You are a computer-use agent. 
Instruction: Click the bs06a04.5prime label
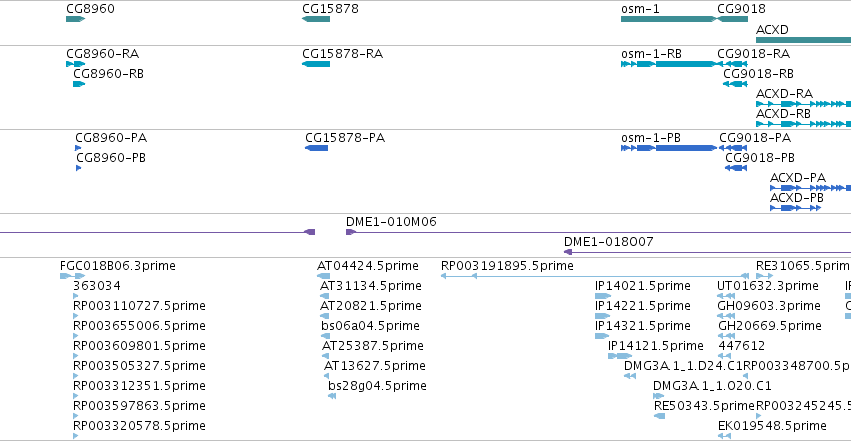370,326
